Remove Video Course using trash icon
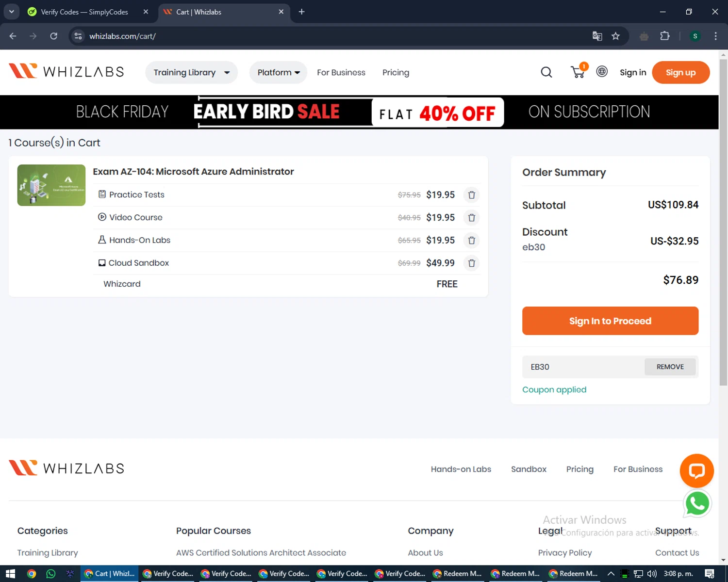 [x=471, y=218]
